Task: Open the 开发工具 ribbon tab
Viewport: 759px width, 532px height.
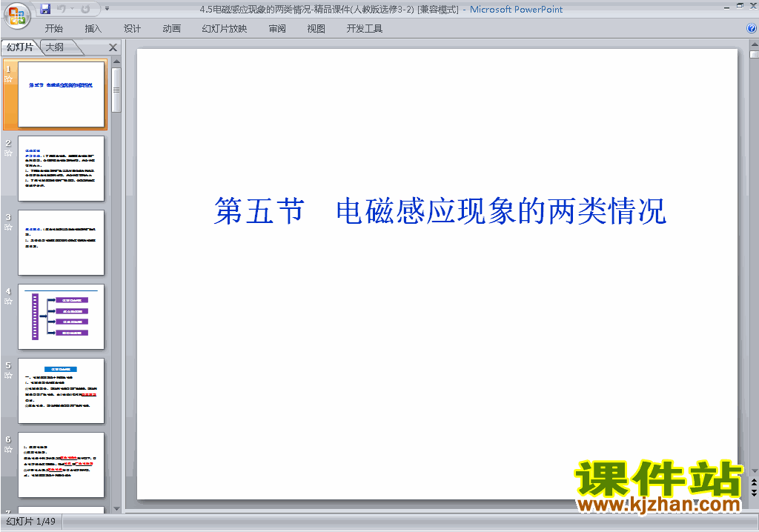Action: 365,29
